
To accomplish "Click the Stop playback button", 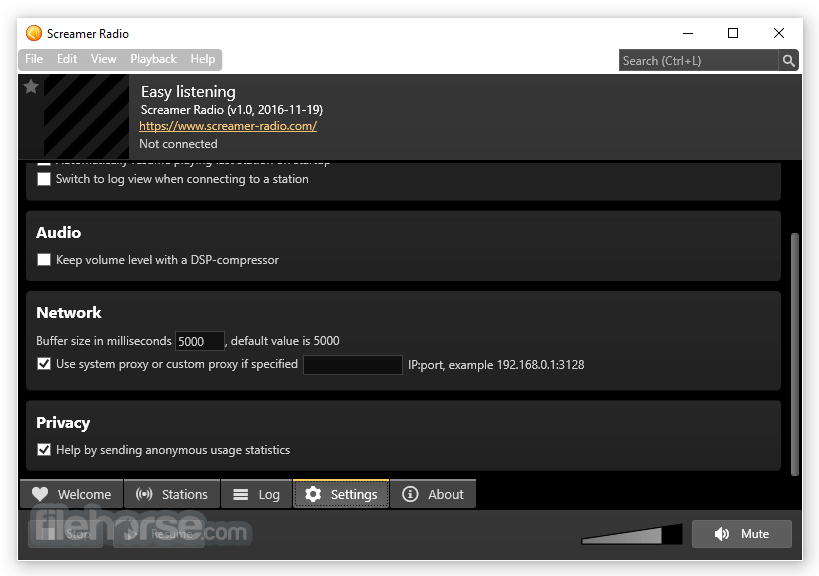I will point(66,534).
